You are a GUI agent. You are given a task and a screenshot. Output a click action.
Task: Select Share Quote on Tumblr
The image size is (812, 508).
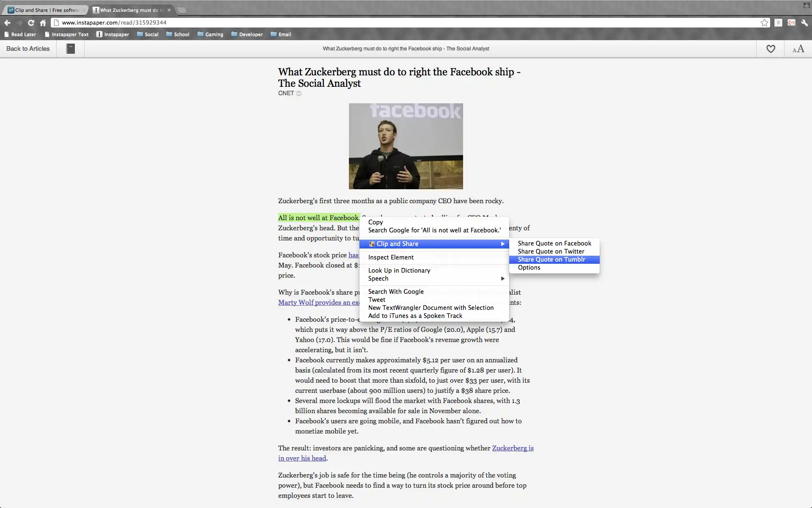click(x=551, y=260)
